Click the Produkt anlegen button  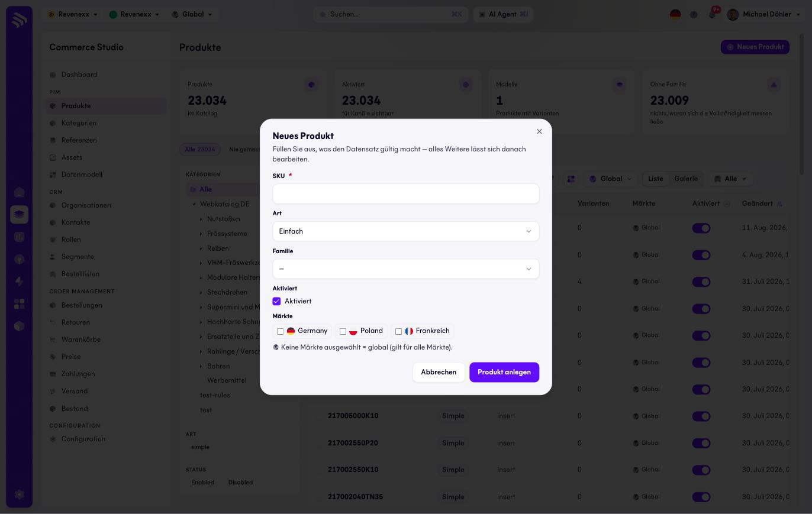(504, 372)
